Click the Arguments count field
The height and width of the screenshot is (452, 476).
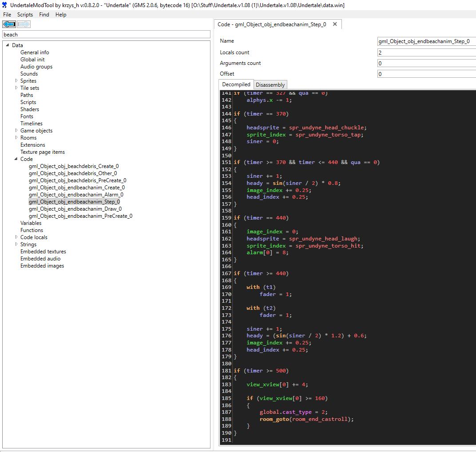[427, 63]
